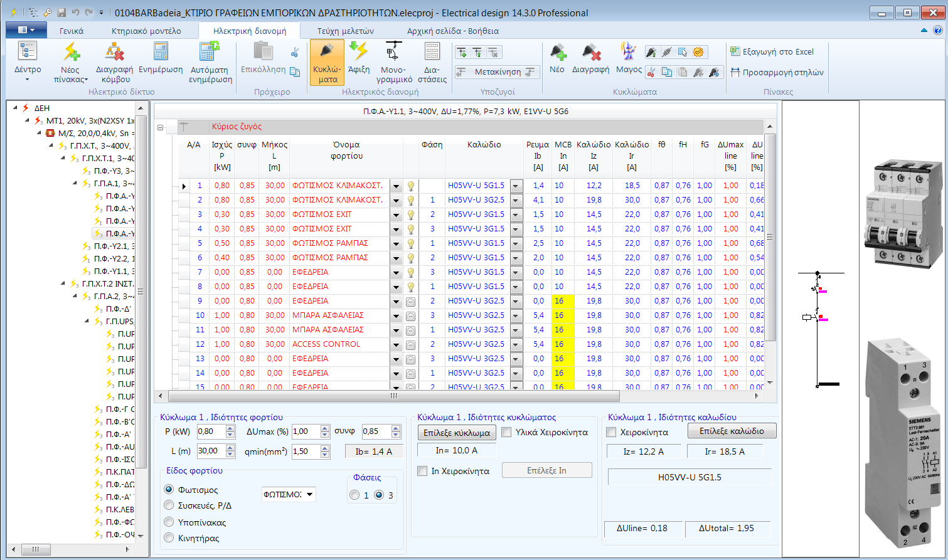This screenshot has width=948, height=560.
Task: Select the Κυκλώματα tool in the ribbon
Action: (326, 62)
